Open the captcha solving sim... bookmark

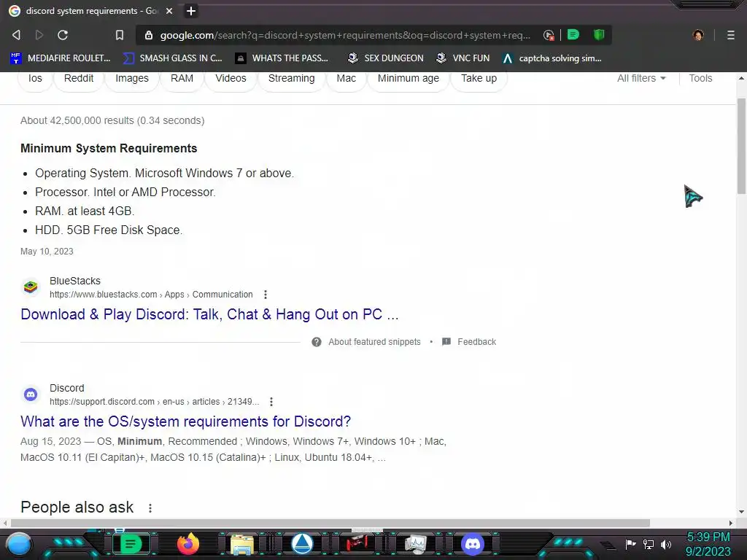click(552, 58)
